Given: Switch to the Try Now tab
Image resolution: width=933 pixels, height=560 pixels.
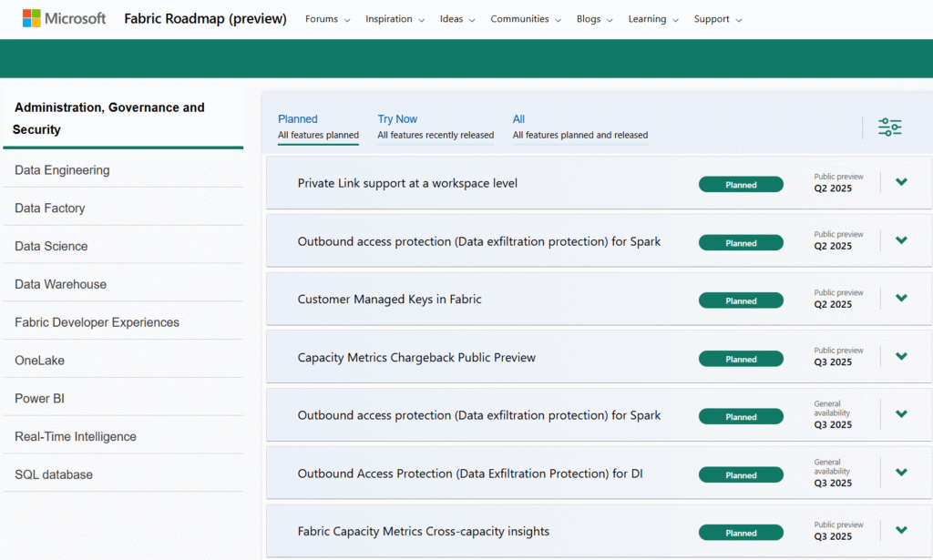Looking at the screenshot, I should [436, 127].
